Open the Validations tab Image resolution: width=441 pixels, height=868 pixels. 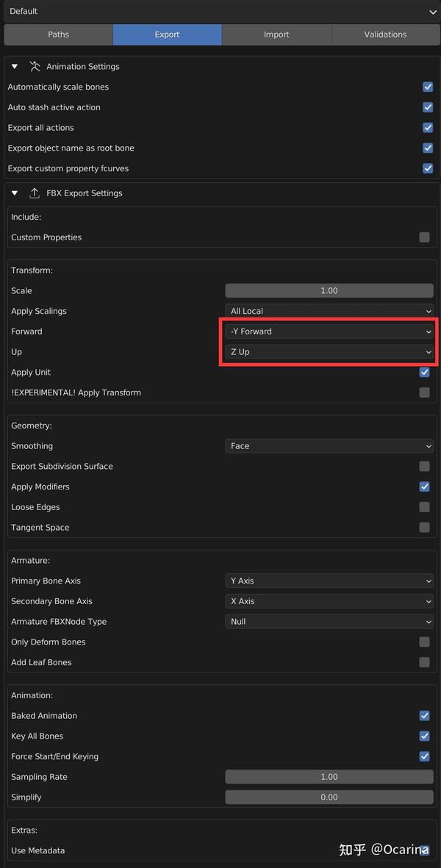point(385,35)
